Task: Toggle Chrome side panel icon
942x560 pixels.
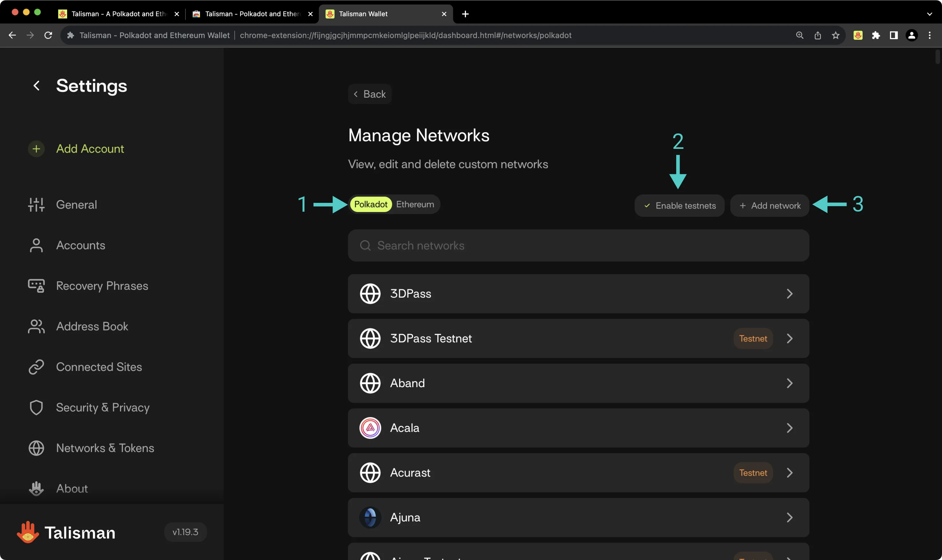Action: (x=893, y=35)
